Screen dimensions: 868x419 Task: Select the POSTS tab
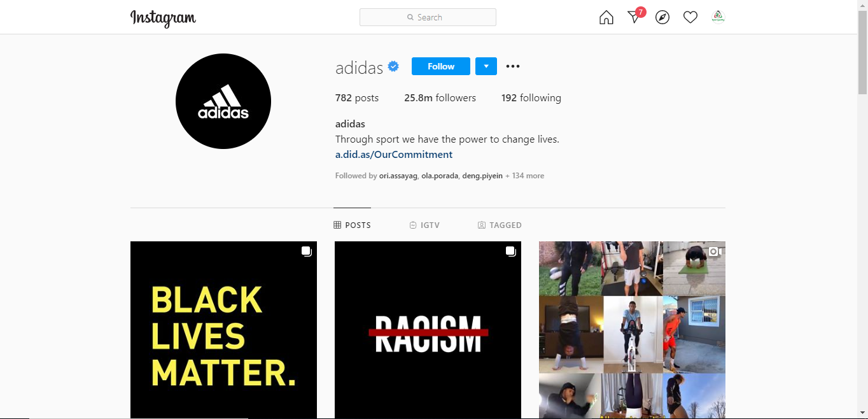[352, 225]
